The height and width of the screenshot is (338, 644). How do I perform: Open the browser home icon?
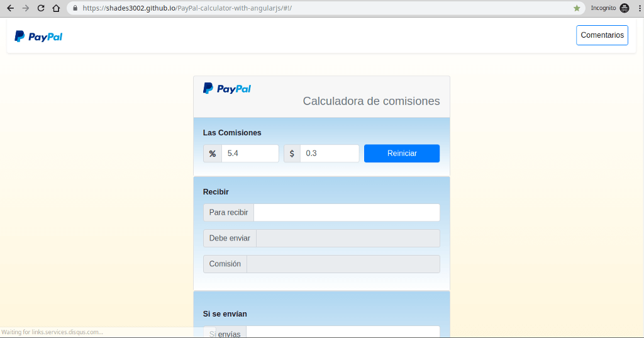click(56, 8)
